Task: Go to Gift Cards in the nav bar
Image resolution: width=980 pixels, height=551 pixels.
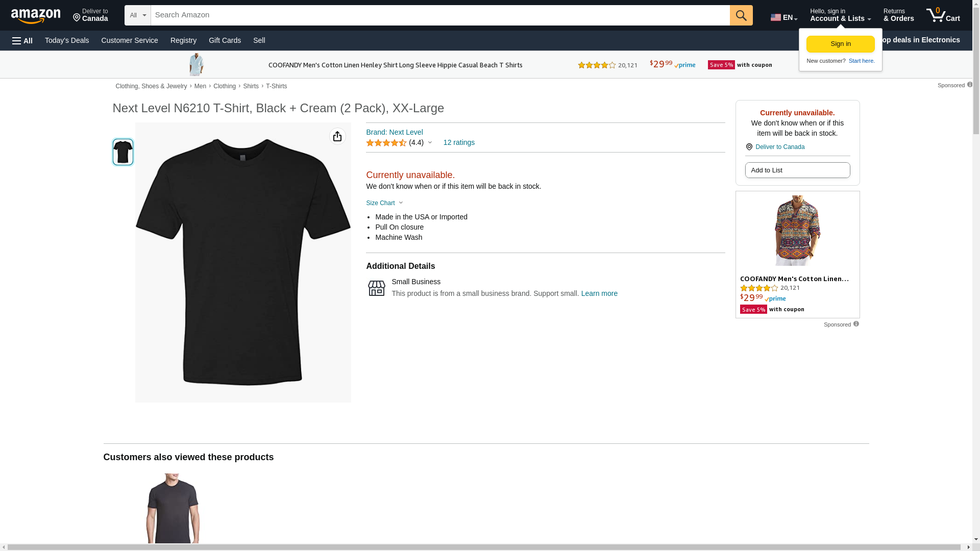Action: click(225, 40)
